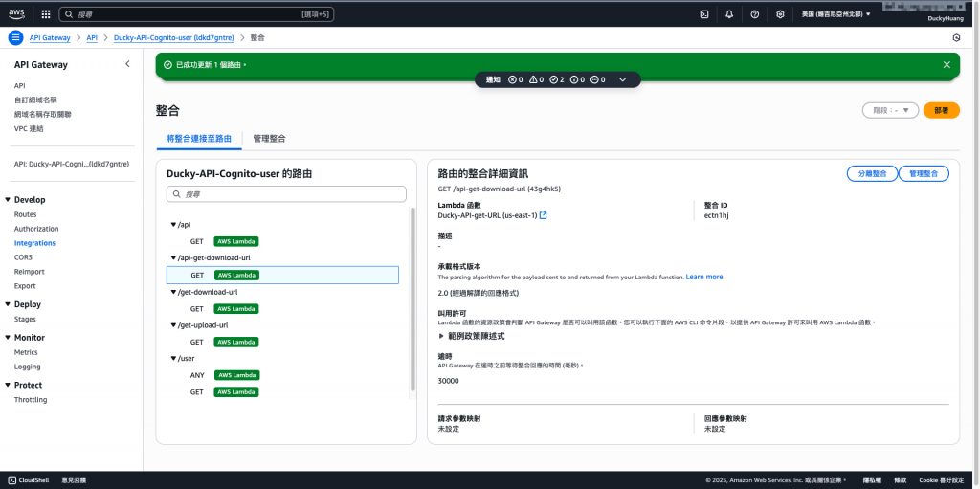Screen dimensions: 980x489
Task: Collapse the /api route tree node
Action: click(174, 224)
